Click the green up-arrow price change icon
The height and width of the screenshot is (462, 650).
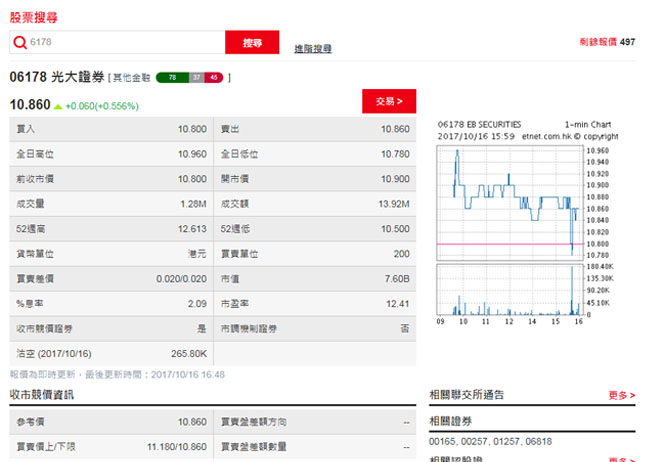pyautogui.click(x=58, y=107)
